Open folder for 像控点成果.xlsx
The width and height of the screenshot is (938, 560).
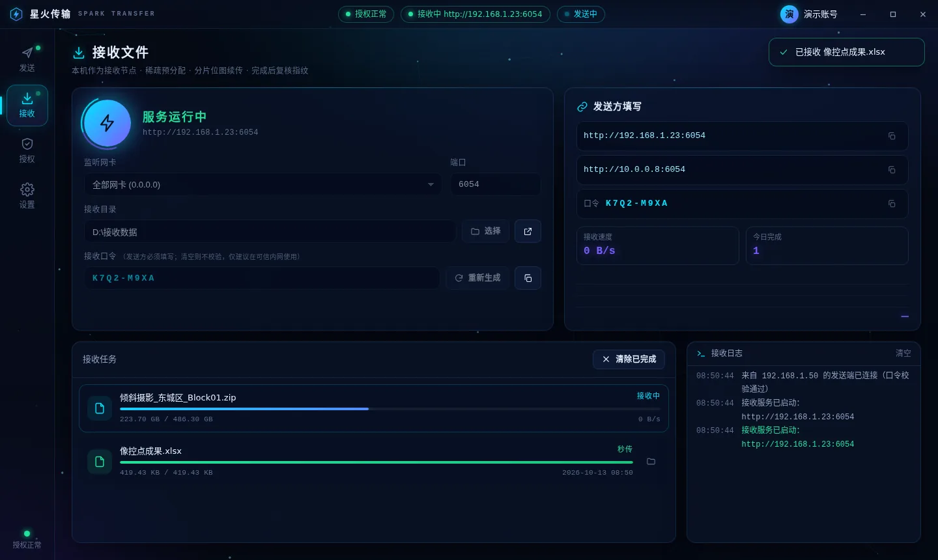point(651,462)
